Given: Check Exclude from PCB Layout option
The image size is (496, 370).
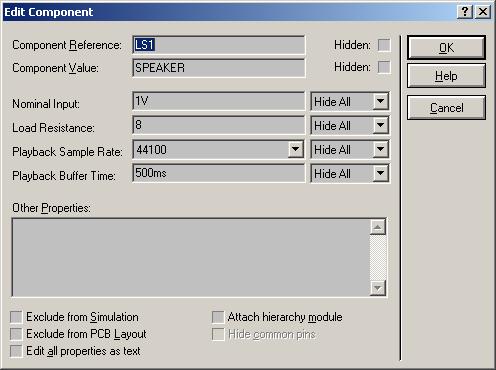Looking at the screenshot, I should pos(16,334).
